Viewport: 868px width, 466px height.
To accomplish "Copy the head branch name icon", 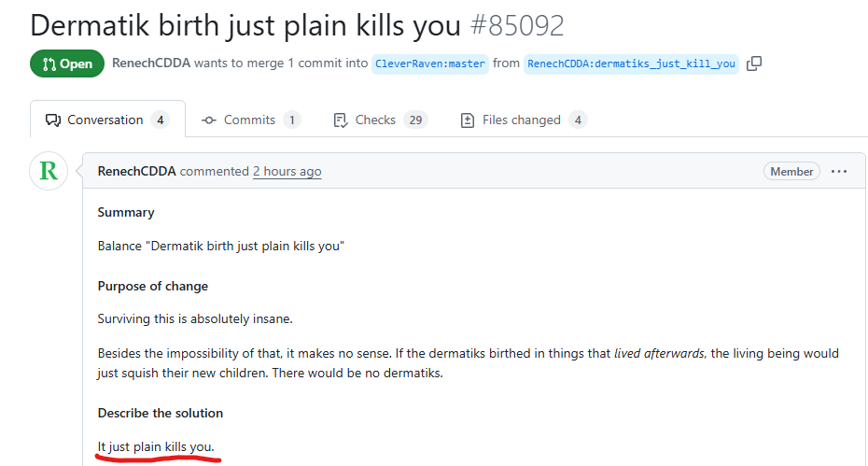I will [x=754, y=64].
